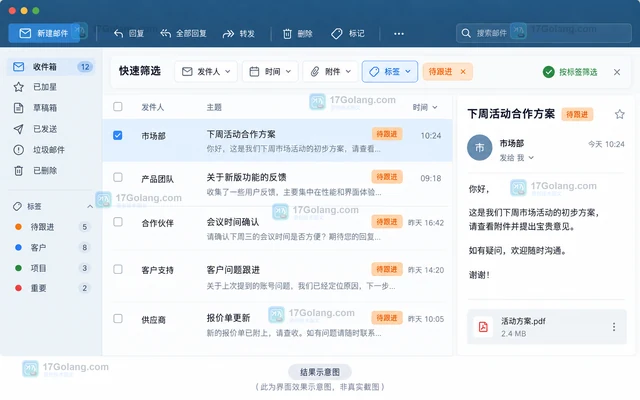Open the 活动方案.pdf attachment

click(547, 327)
